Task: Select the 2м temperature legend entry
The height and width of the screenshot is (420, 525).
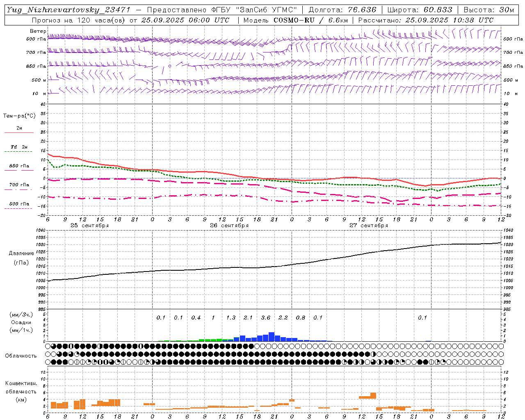Action: tap(19, 128)
